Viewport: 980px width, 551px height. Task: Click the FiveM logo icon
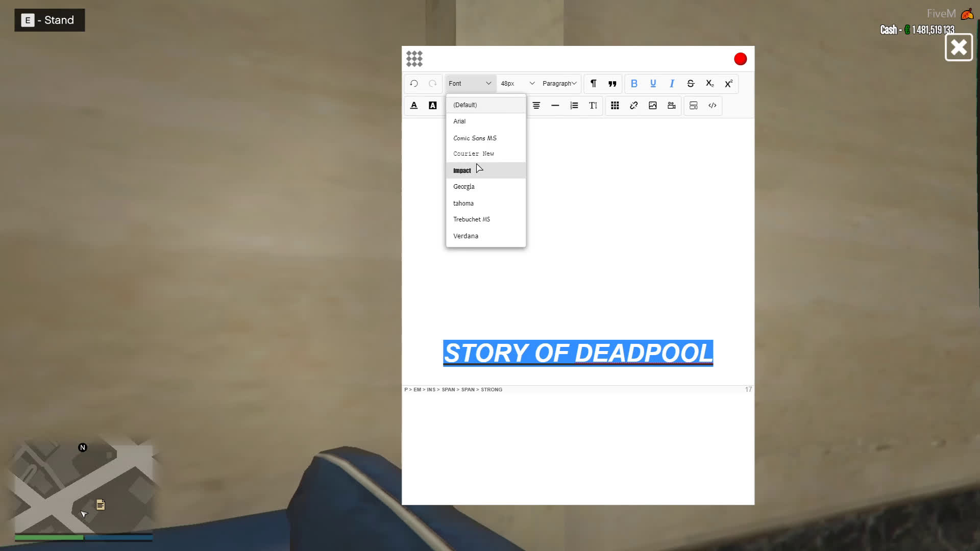point(967,14)
